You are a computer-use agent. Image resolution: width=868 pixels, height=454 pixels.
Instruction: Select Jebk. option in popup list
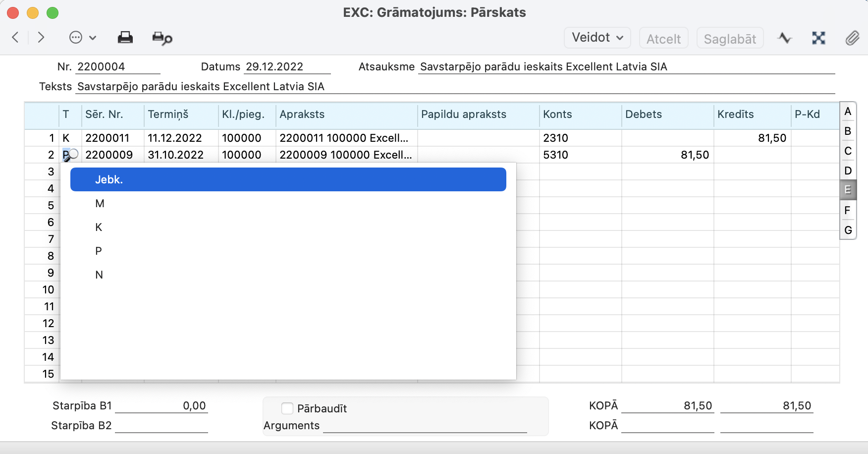tap(287, 179)
